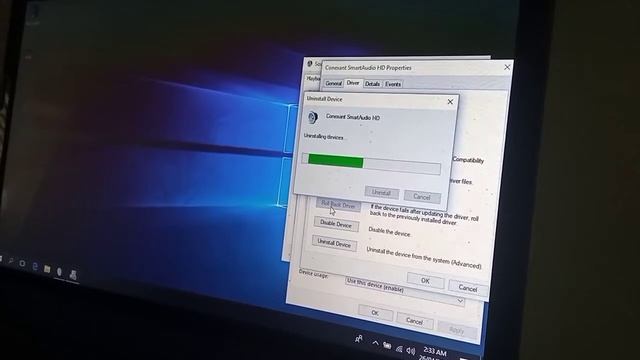Click the Disable Device button
Screen dimensions: 640x360
[336, 224]
